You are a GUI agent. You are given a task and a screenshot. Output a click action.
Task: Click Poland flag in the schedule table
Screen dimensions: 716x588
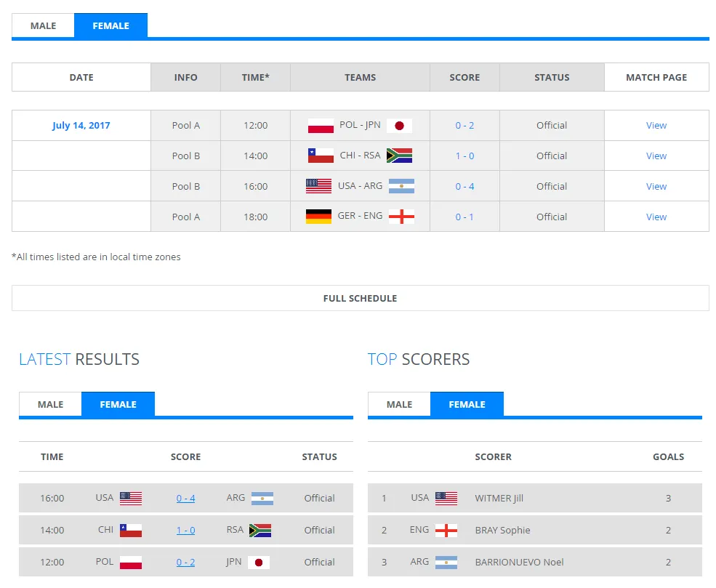(x=321, y=126)
